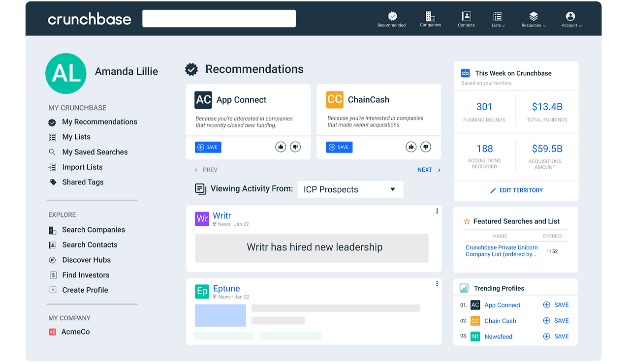The width and height of the screenshot is (630, 364).
Task: Thumbs down the App Connect recommendation
Action: tap(295, 147)
